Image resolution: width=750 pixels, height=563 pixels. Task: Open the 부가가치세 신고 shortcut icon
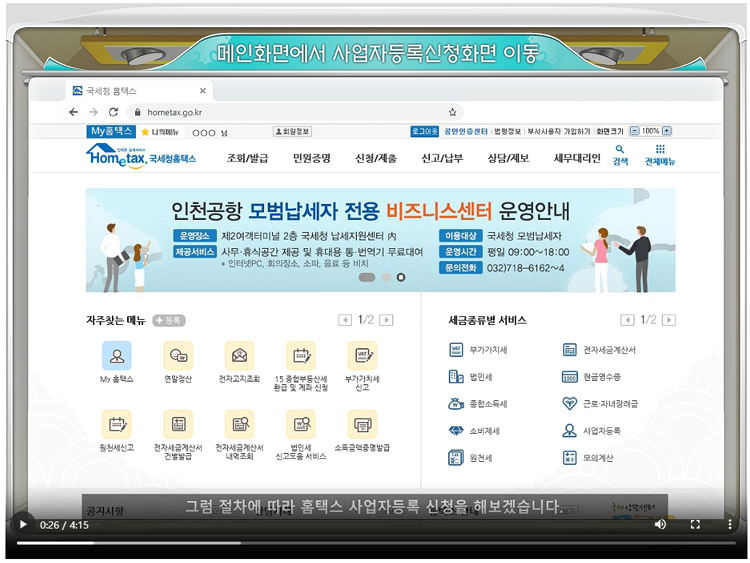362,355
